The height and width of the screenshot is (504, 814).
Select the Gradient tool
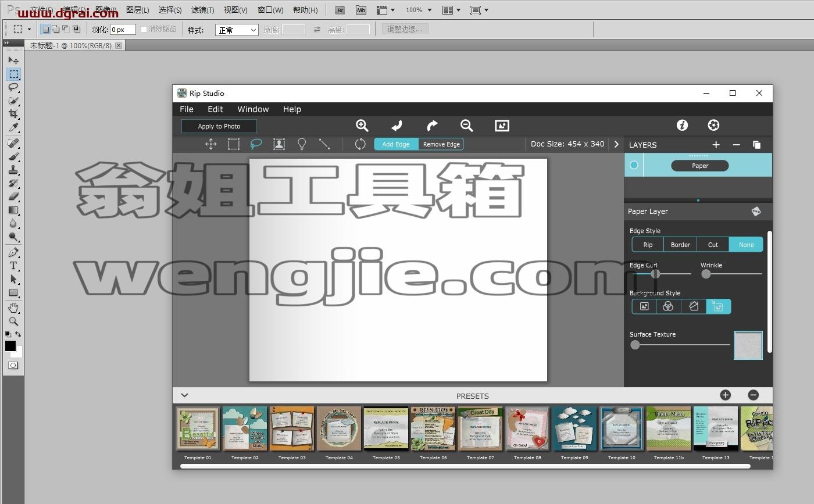point(13,210)
